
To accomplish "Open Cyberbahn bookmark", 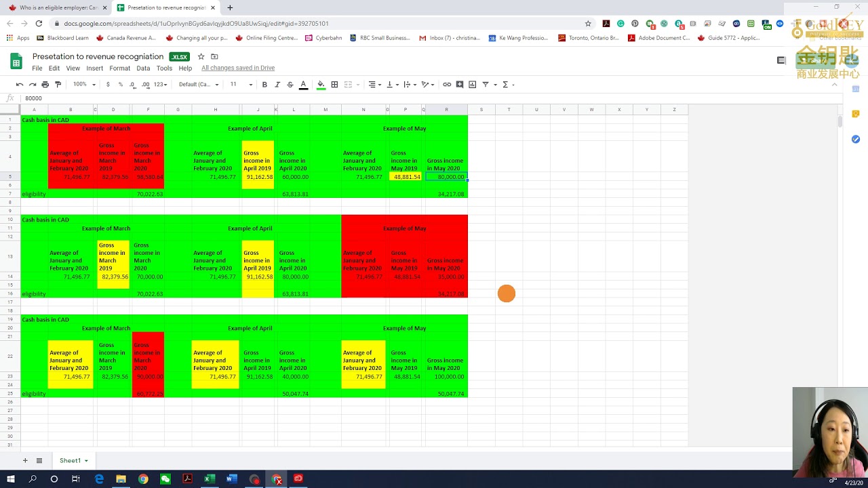I will (x=323, y=38).
